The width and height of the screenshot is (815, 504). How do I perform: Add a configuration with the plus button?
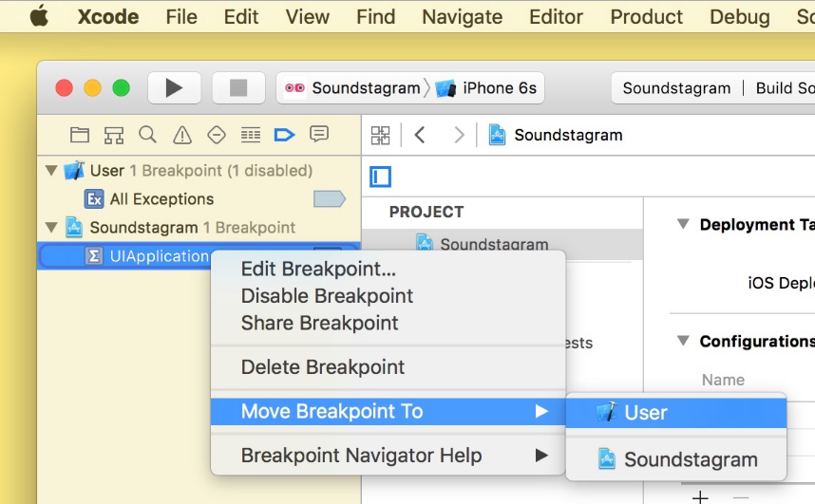700,496
